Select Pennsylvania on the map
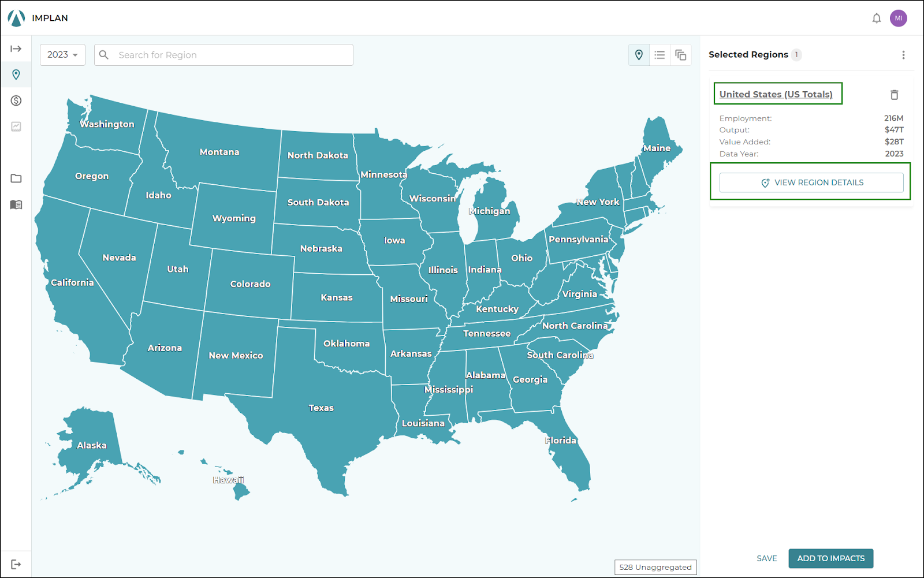Image resolution: width=924 pixels, height=578 pixels. pos(578,239)
